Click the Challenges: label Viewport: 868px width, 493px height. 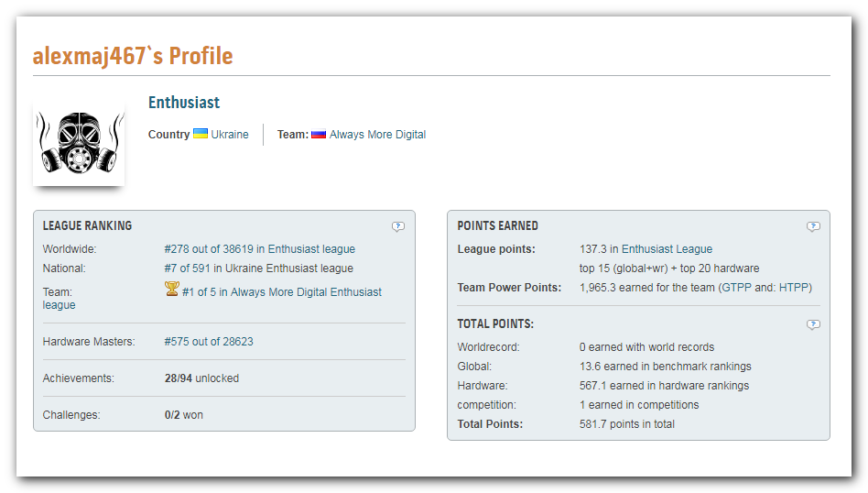tap(71, 415)
